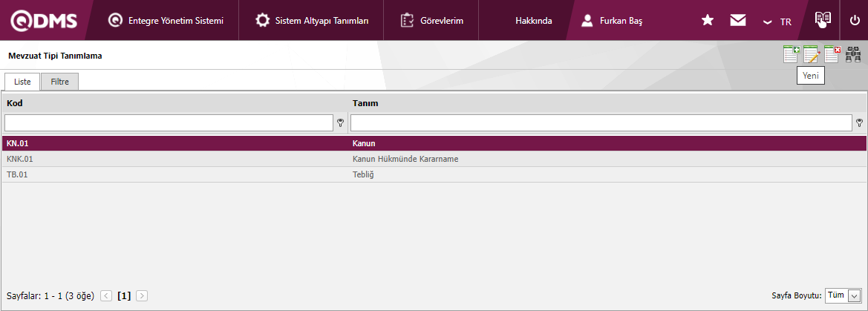The height and width of the screenshot is (311, 868).
Task: Click the binoculars search icon
Action: [853, 54]
